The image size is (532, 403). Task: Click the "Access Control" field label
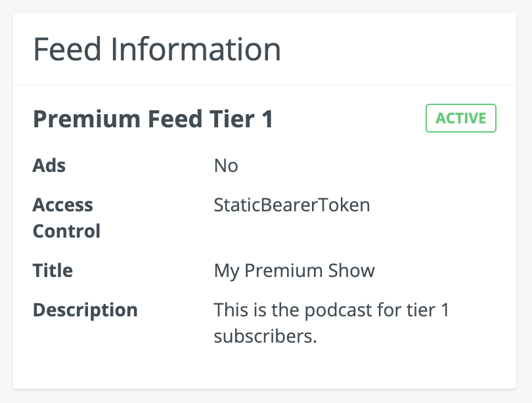tap(66, 218)
